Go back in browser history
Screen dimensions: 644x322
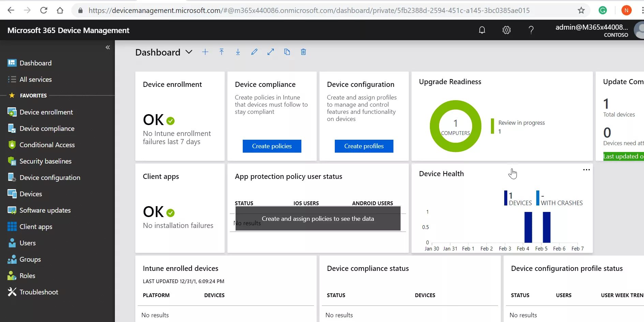click(11, 10)
